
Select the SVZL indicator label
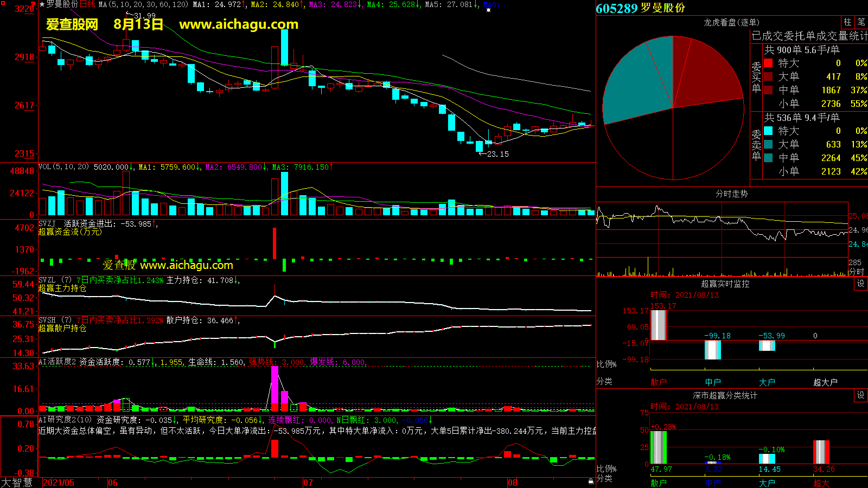pos(47,280)
